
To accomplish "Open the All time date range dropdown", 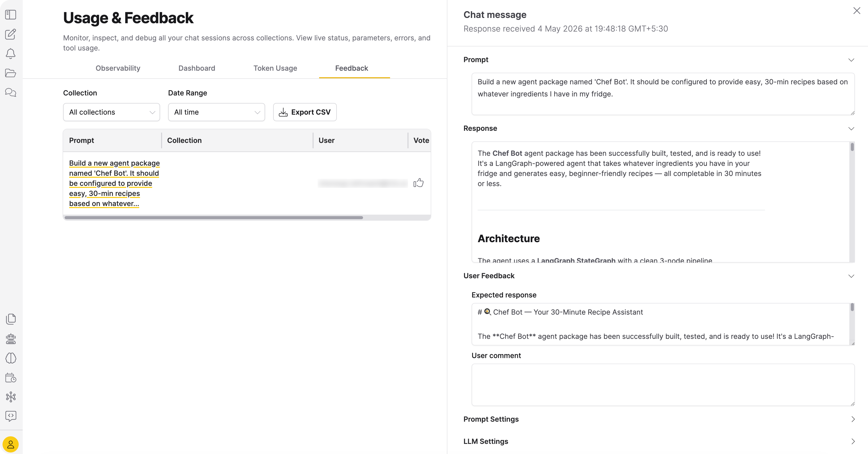I will (217, 112).
